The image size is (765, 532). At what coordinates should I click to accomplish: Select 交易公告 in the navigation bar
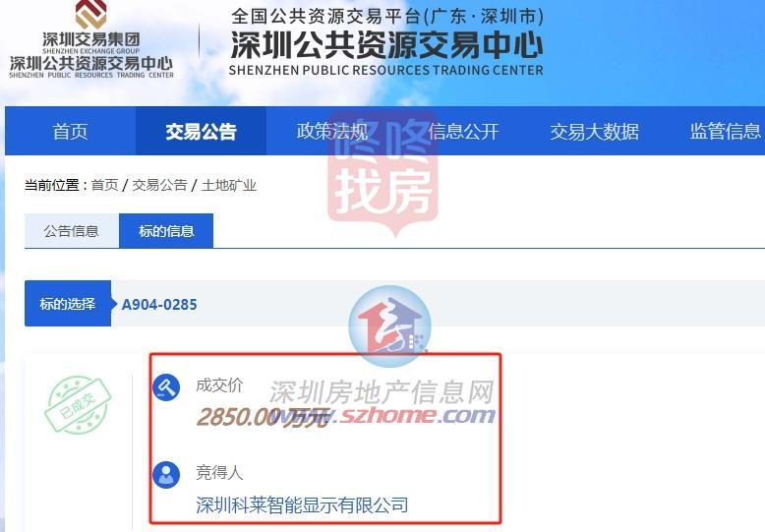tap(201, 132)
